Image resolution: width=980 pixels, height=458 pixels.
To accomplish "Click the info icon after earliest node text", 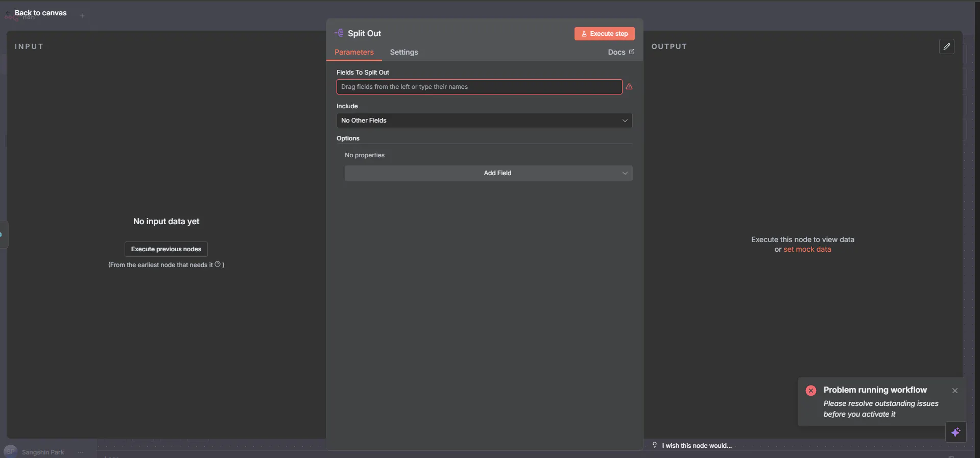I will [218, 264].
